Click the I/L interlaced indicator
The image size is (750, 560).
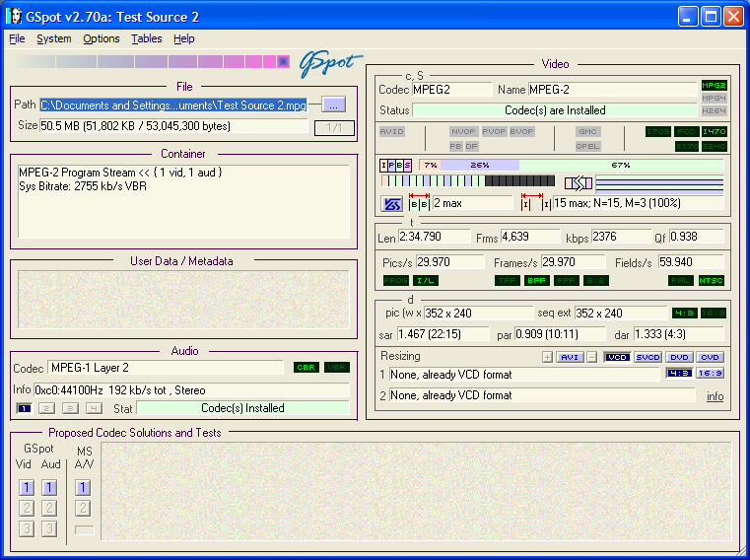point(425,280)
